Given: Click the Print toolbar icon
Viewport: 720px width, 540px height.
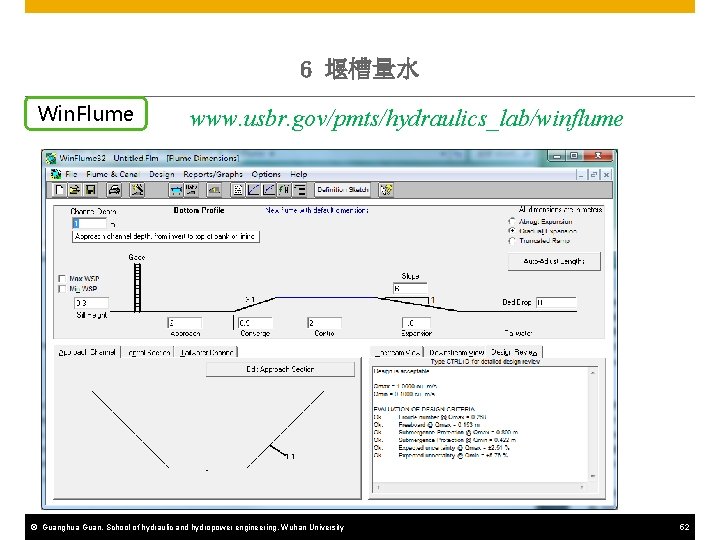Looking at the screenshot, I should (114, 190).
